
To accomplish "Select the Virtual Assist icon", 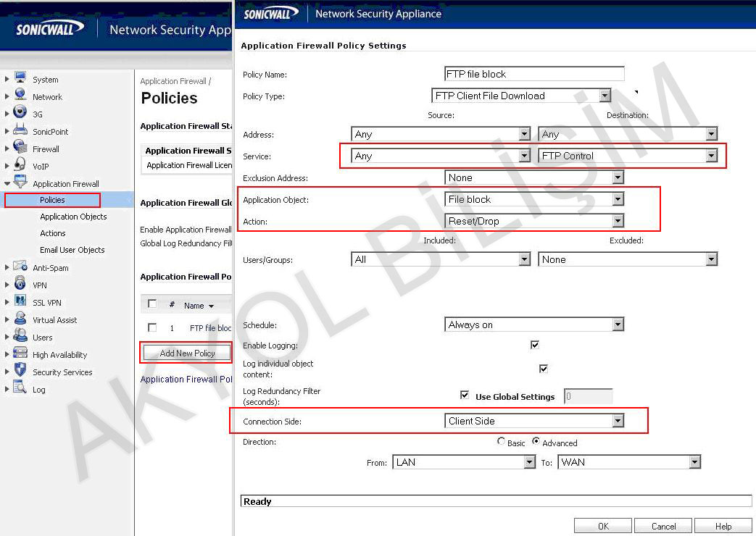I will tap(20, 319).
